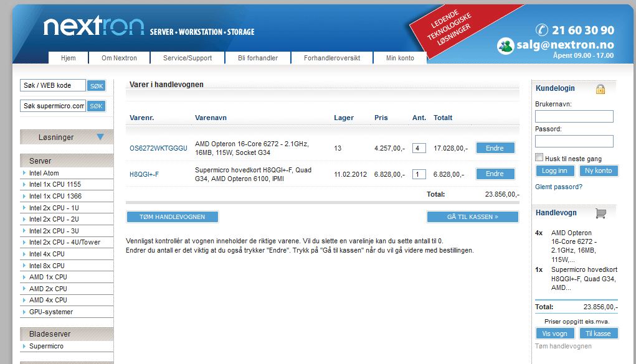
Task: Open the Intel 2x CPU - 1U category
Action: 54,208
